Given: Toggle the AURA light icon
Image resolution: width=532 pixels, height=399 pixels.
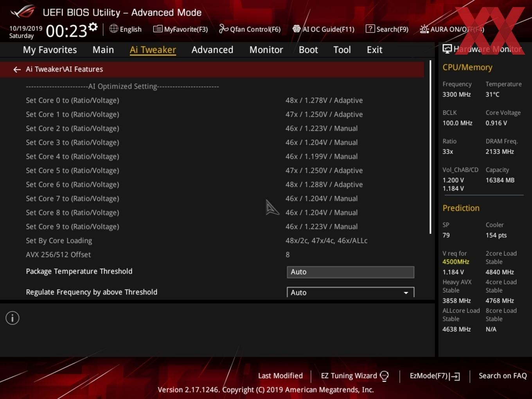Looking at the screenshot, I should click(x=424, y=29).
